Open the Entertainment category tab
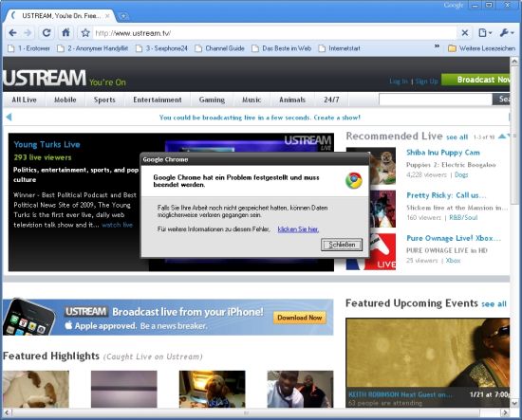This screenshot has height=420, width=522. 158,100
